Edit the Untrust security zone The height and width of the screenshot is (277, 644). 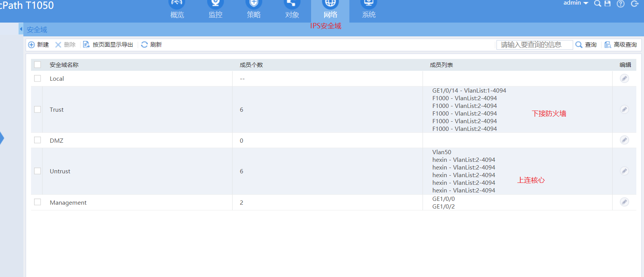click(x=624, y=171)
